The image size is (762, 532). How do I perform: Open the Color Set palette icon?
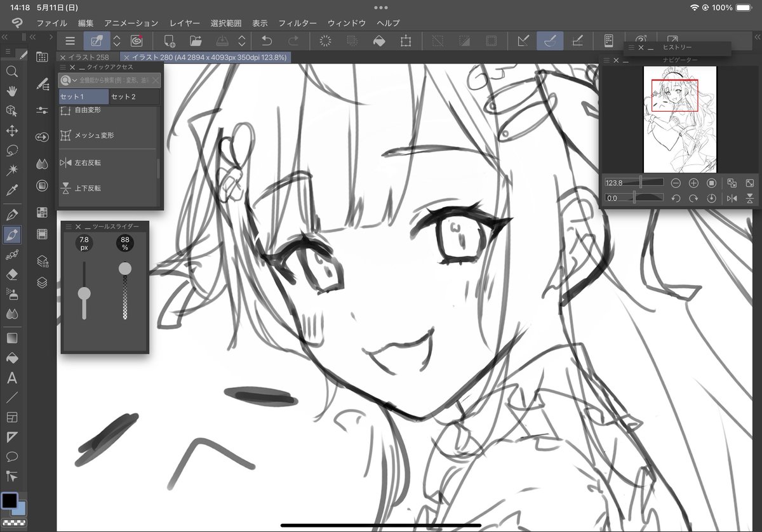pyautogui.click(x=42, y=212)
